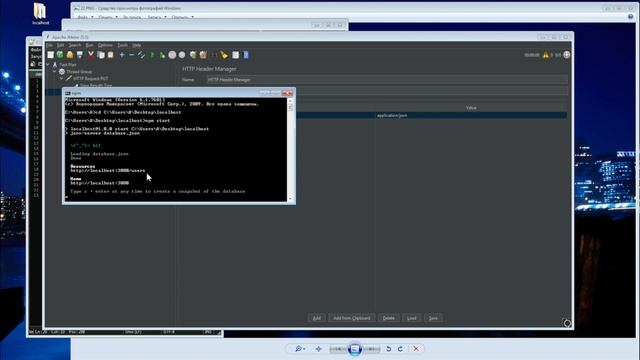
Task: Open the Запись dropdown in photo viewer
Action: point(157,18)
